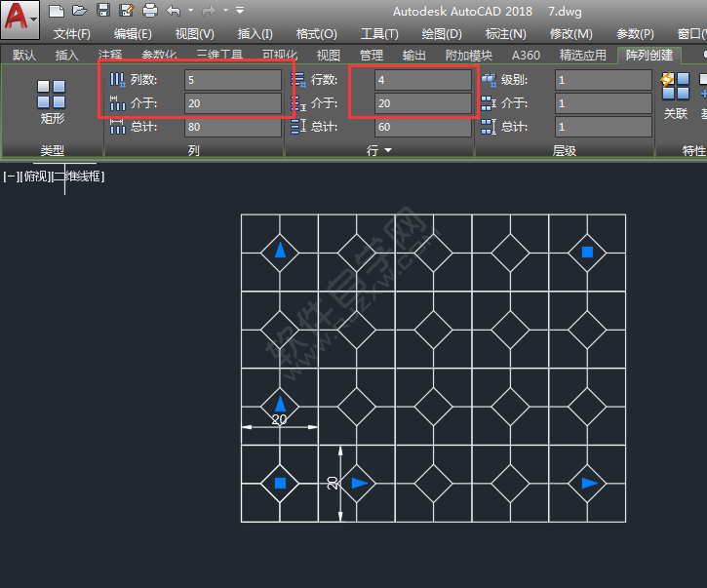Viewport: 707px width, 588px height.
Task: Open the undo history dropdown arrow
Action: (190, 10)
